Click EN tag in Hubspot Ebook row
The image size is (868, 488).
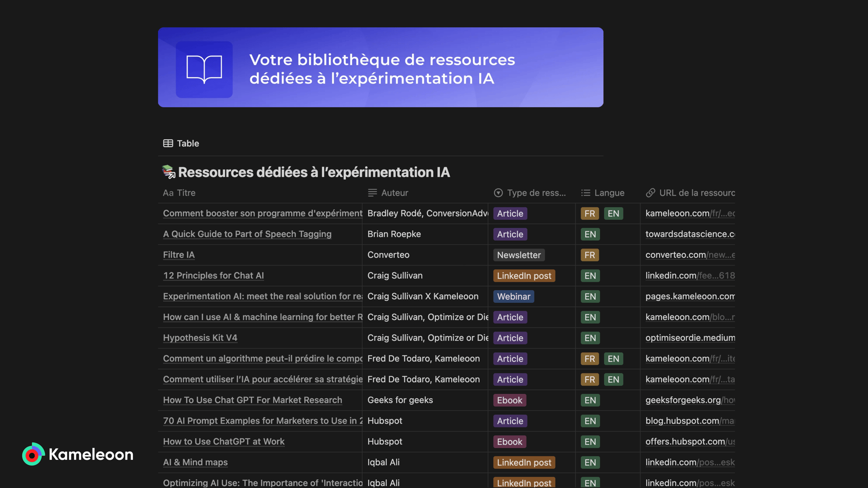590,442
